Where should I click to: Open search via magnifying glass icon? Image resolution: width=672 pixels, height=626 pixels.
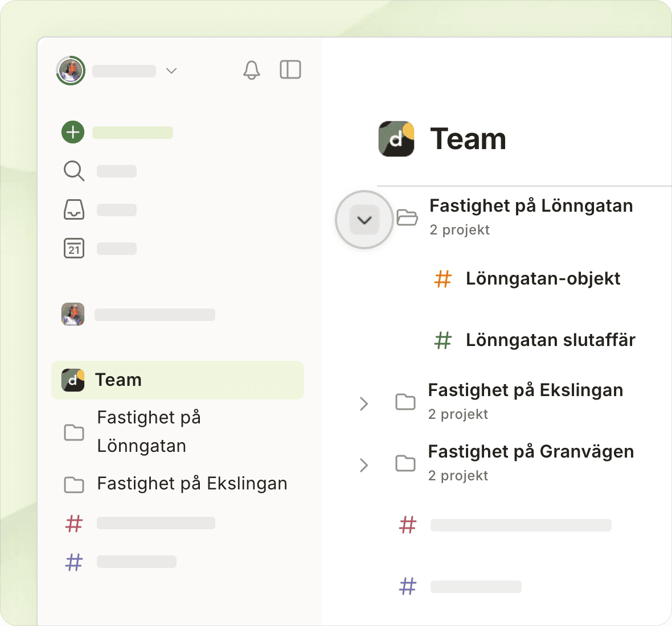pos(73,171)
